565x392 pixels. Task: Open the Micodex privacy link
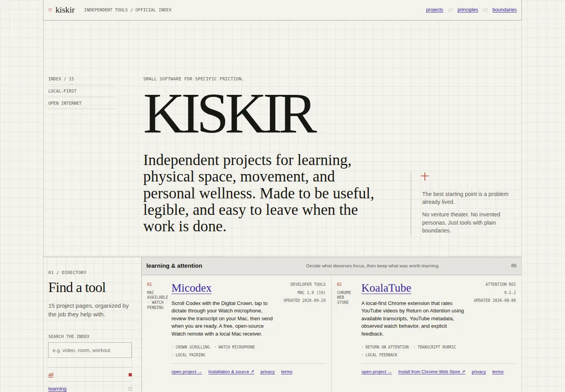pos(268,372)
